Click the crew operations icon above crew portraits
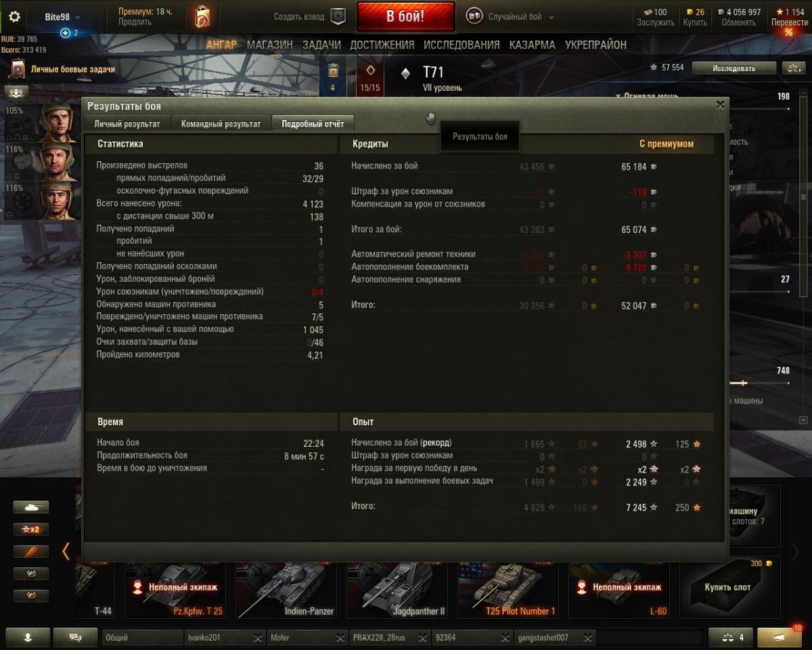812x650 pixels. point(16,93)
